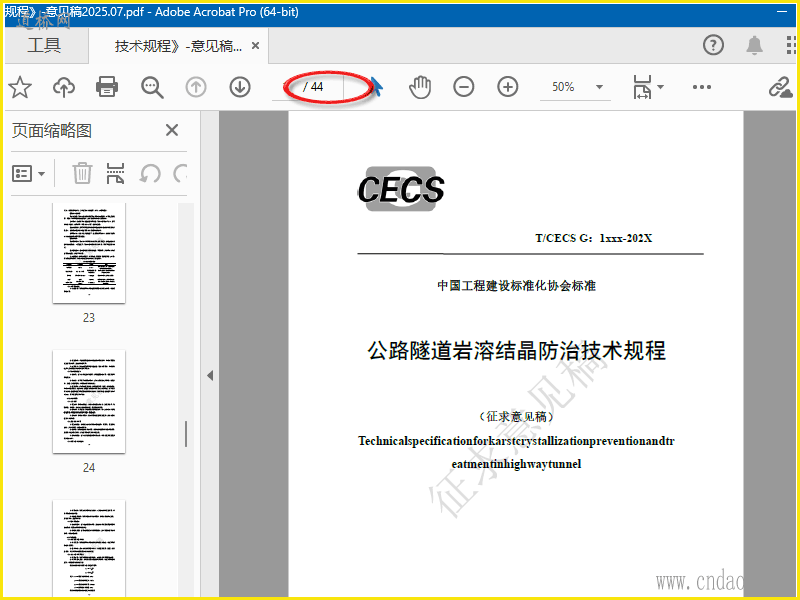Collapse the navigation pane with the arrow
This screenshot has height=600, width=800.
pyautogui.click(x=210, y=376)
